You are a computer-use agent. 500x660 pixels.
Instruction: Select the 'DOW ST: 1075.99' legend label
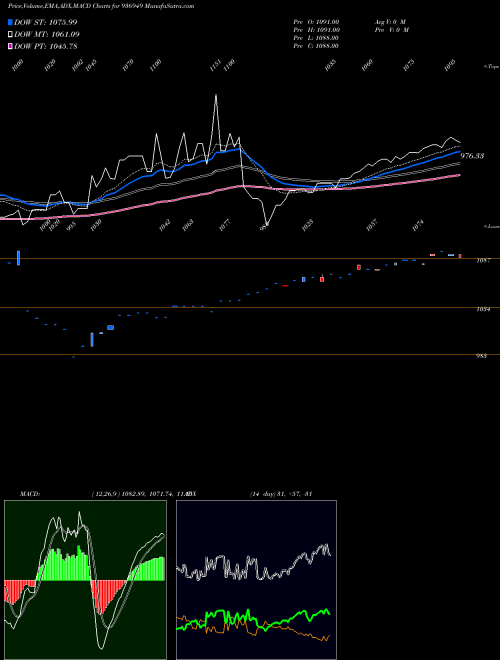tap(45, 22)
